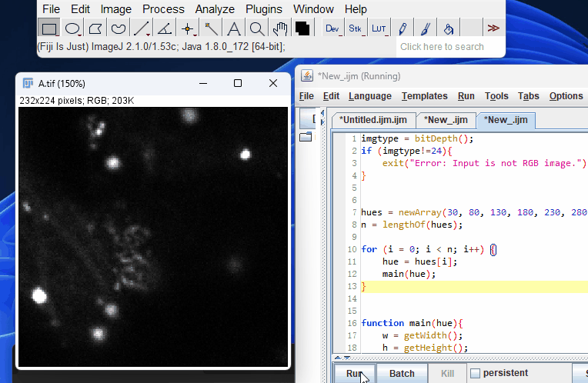Open the Analyze menu

tap(215, 9)
